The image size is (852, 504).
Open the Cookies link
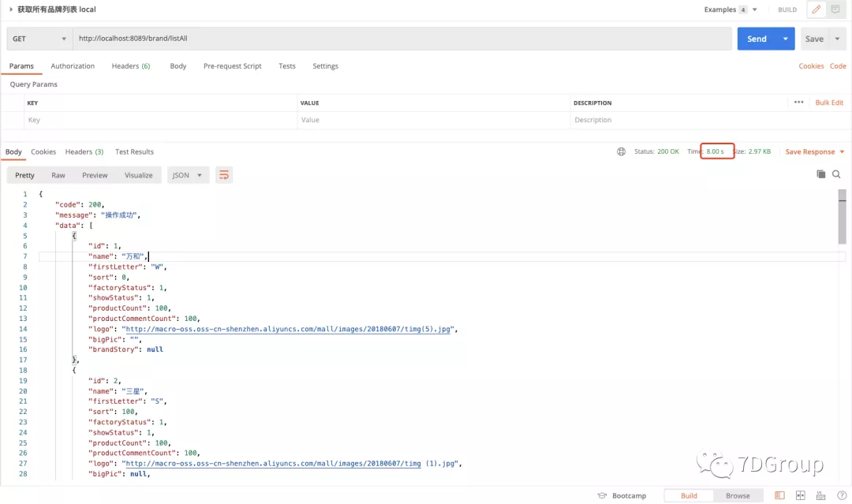tap(811, 65)
